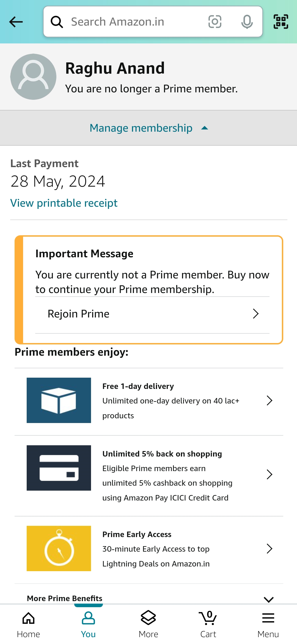This screenshot has height=644, width=297.
Task: Tap the back arrow icon
Action: coord(16,22)
